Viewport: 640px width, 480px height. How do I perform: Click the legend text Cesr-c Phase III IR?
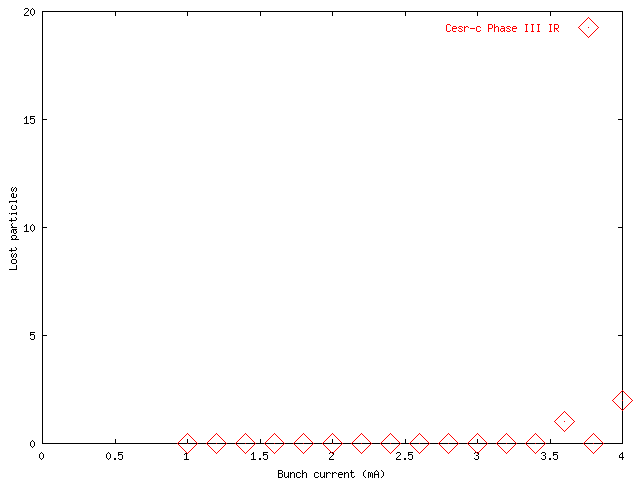(502, 28)
